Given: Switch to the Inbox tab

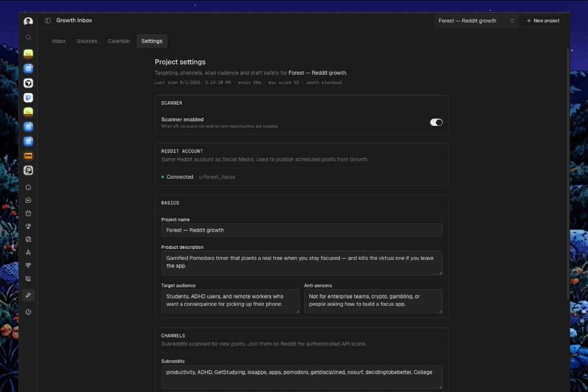Looking at the screenshot, I should [x=59, y=41].
